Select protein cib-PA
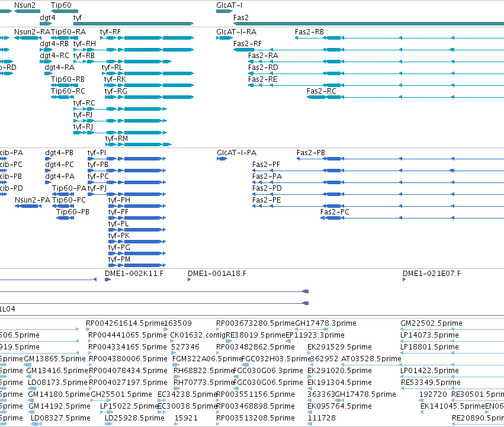The width and height of the screenshot is (504, 427). tap(12, 153)
